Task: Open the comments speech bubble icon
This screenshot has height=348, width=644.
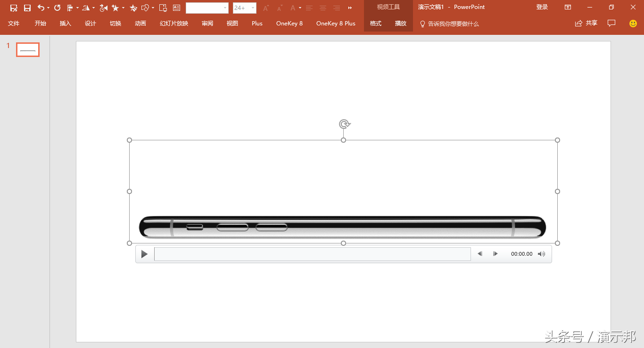Action: point(611,23)
